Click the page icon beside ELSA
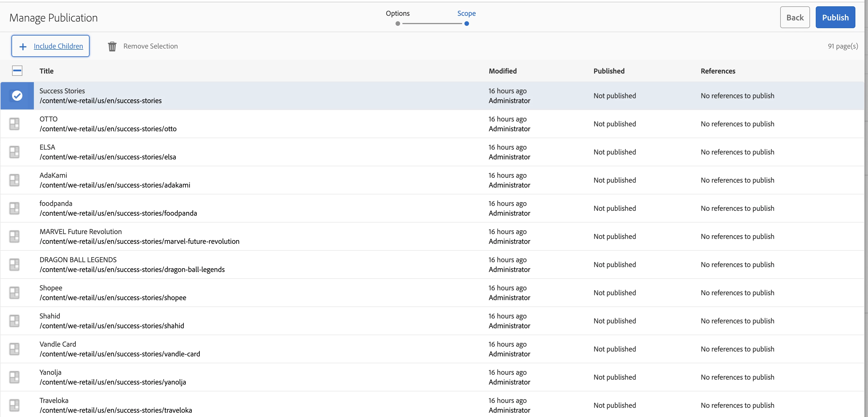This screenshot has height=417, width=868. 14,152
